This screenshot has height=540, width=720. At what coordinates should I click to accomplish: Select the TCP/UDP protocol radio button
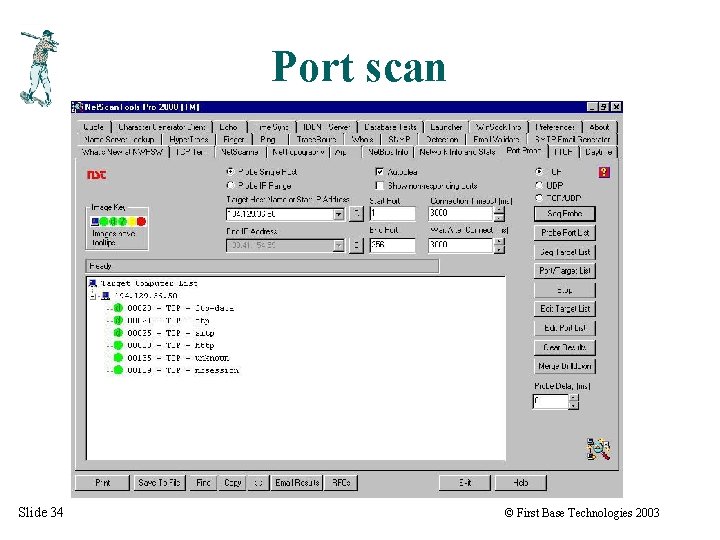click(539, 198)
